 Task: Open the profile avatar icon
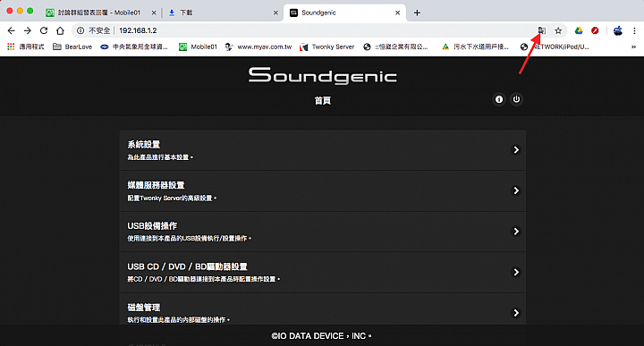pyautogui.click(x=618, y=30)
